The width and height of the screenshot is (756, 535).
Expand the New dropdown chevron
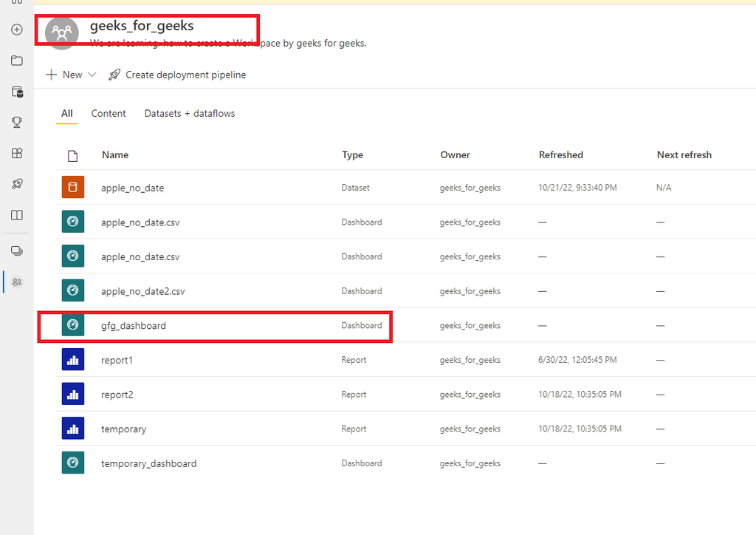pos(92,75)
